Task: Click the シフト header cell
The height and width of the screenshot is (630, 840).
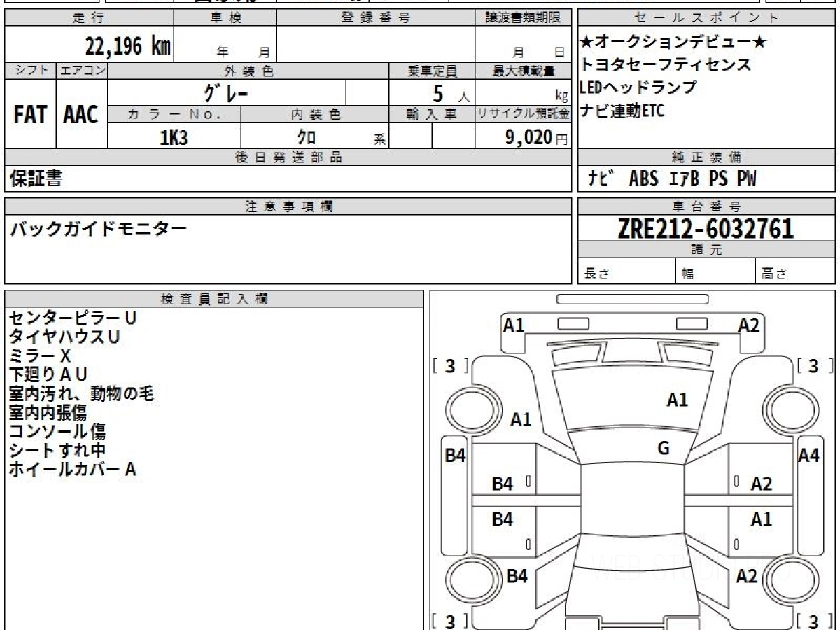Action: coord(31,71)
